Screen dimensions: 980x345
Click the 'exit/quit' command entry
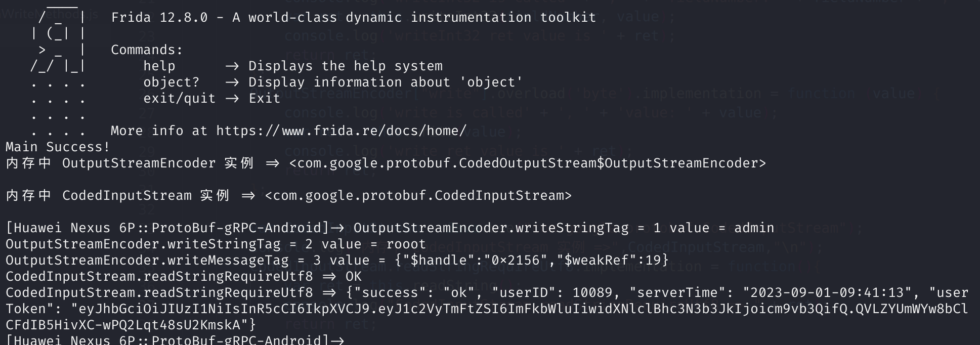point(179,98)
